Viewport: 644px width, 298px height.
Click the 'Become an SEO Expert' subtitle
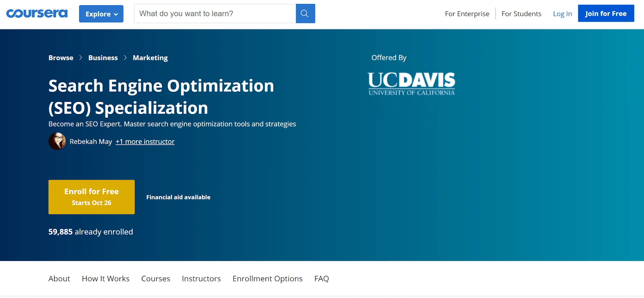[x=172, y=124]
